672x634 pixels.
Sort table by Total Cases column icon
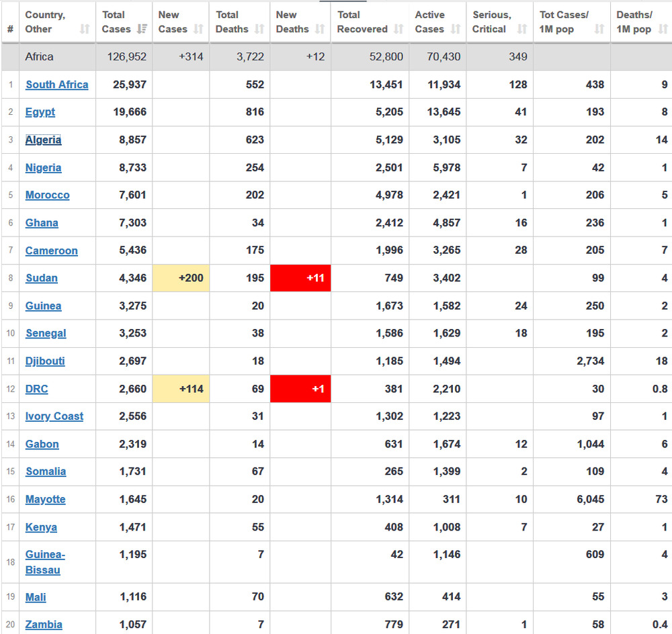click(142, 29)
